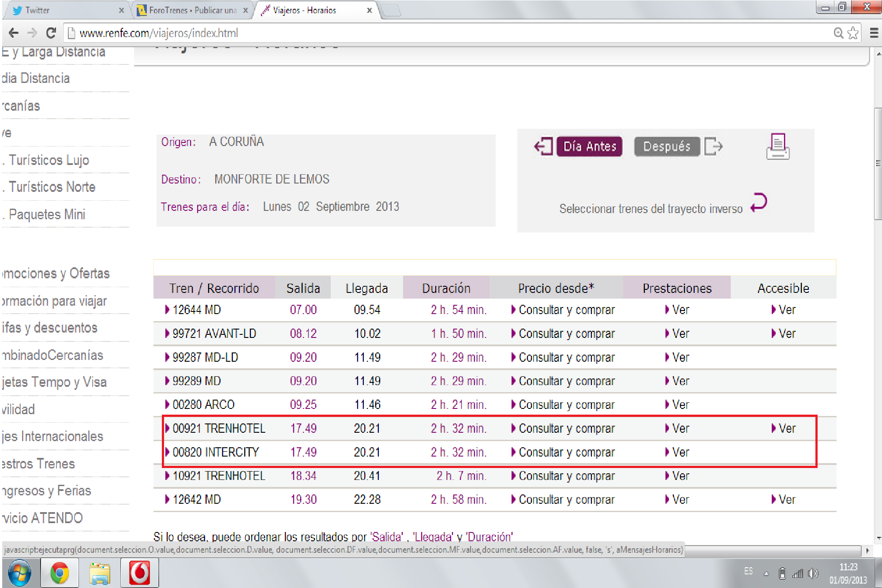The image size is (882, 588).
Task: Click the Después button
Action: pos(667,146)
